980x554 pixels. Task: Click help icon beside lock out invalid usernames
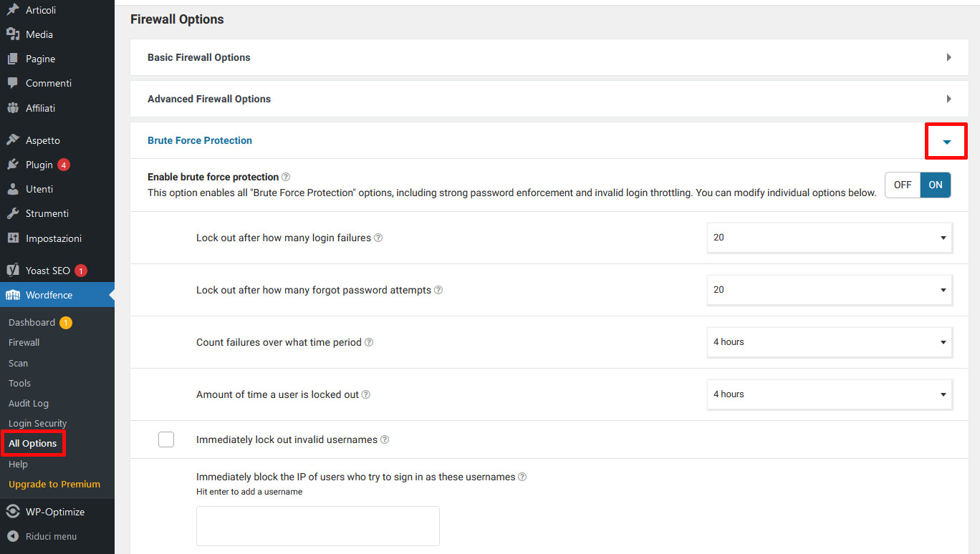pyautogui.click(x=385, y=439)
